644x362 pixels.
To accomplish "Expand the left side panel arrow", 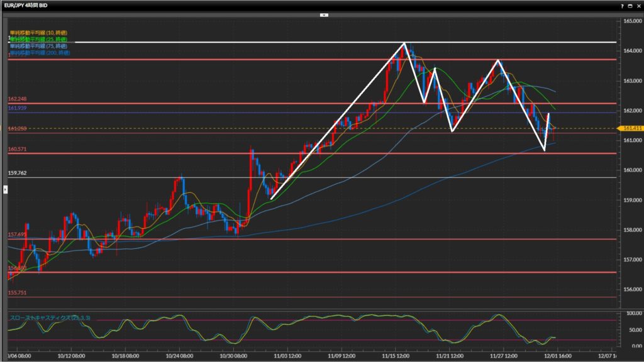I will pos(5,189).
